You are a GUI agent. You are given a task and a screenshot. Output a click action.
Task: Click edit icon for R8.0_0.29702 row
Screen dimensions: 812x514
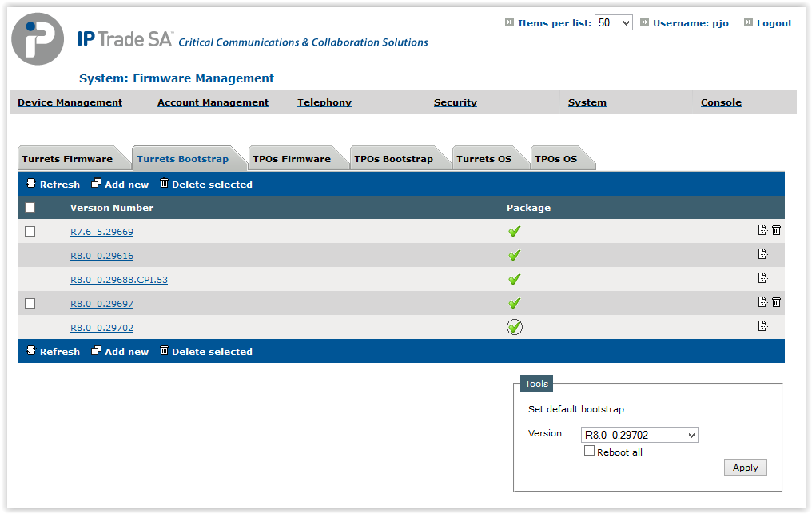(x=762, y=326)
